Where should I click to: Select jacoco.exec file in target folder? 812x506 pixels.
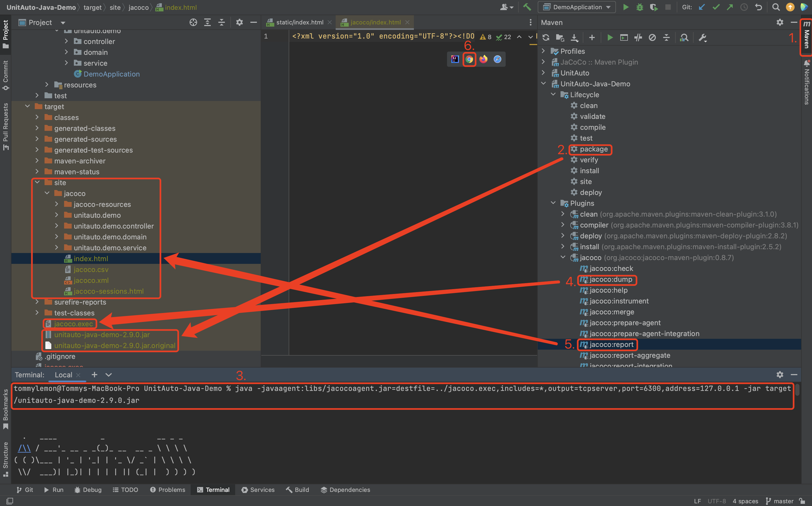pyautogui.click(x=73, y=324)
